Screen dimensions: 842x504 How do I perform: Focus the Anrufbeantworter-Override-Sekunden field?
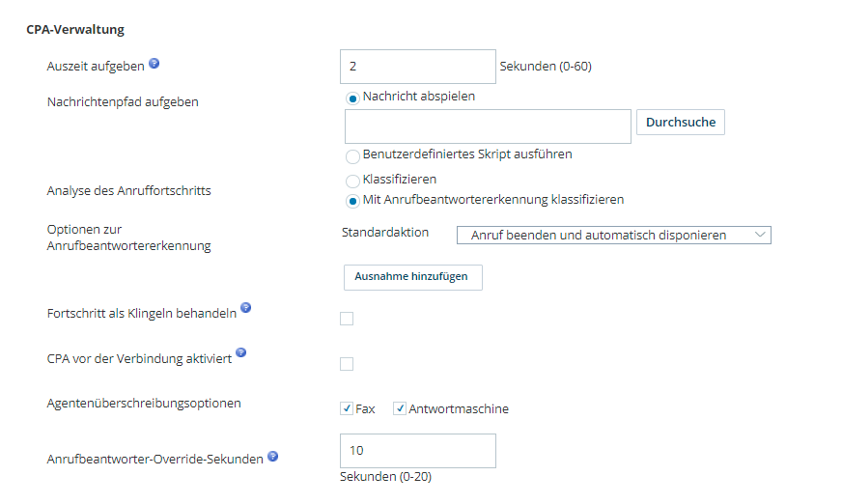[x=418, y=451]
